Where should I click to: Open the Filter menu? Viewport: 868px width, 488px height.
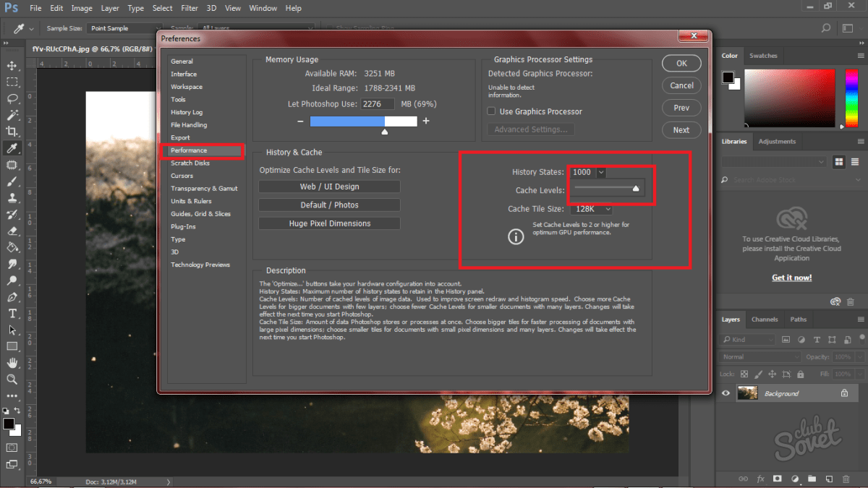coord(190,8)
